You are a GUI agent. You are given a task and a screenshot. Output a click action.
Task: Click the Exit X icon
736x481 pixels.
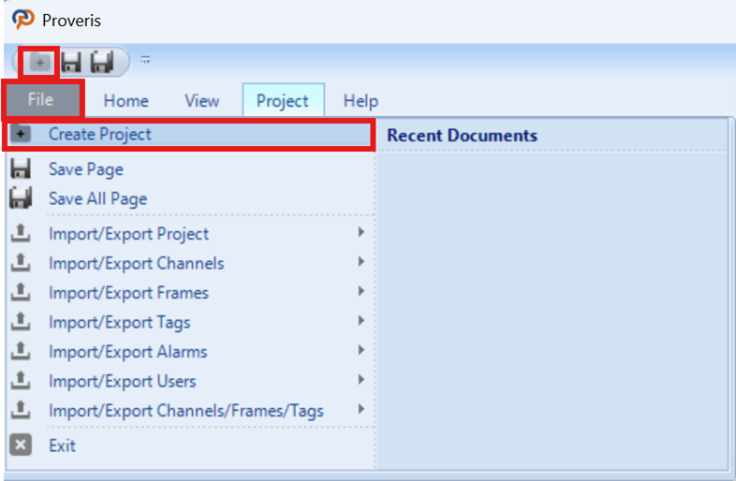click(21, 445)
